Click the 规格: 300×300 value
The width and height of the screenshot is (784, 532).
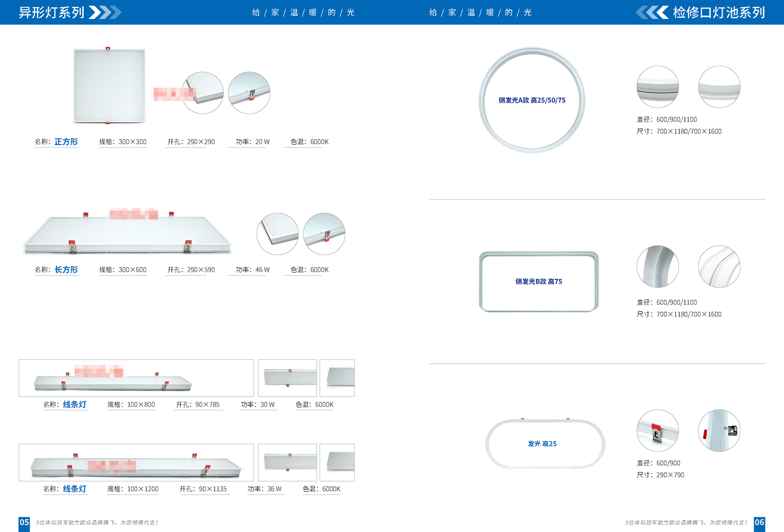point(123,142)
